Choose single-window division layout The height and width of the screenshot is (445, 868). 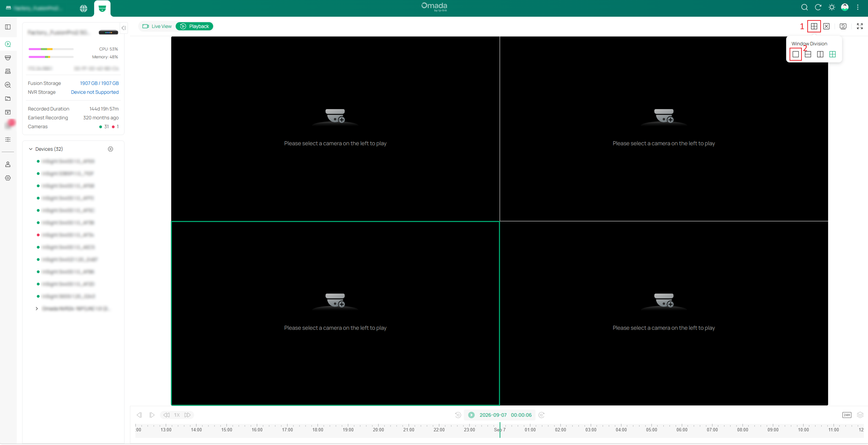tap(796, 54)
